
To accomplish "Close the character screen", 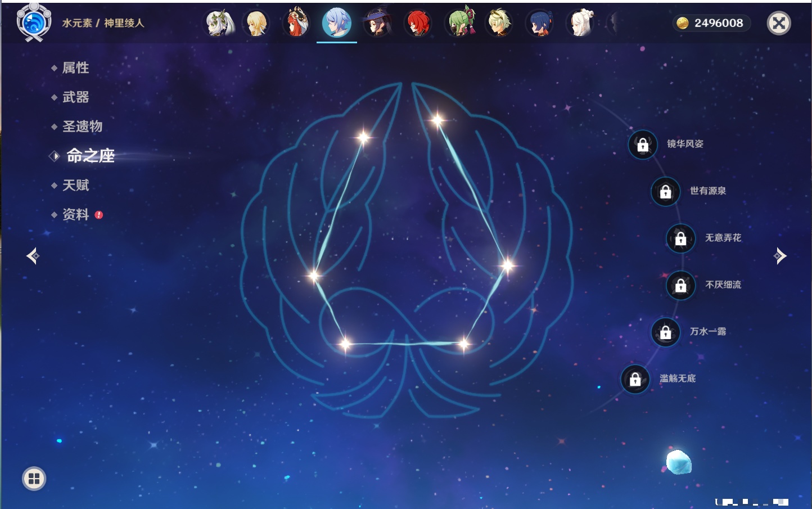I will click(x=779, y=23).
